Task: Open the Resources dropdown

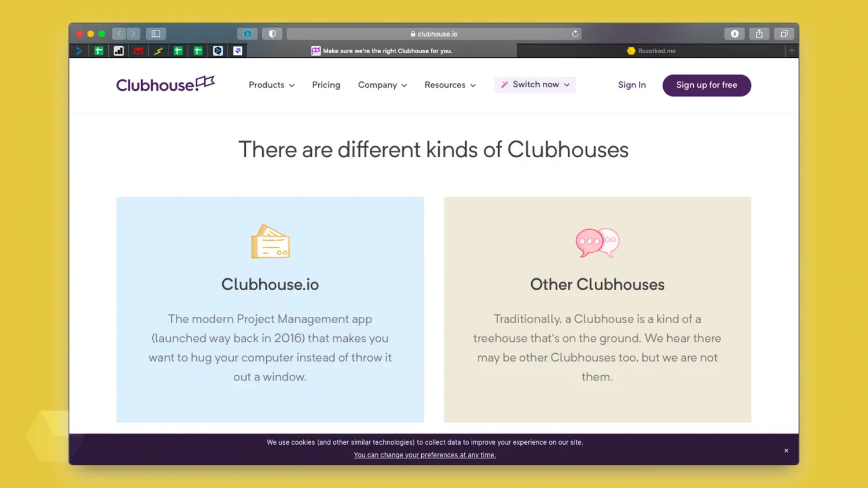Action: (450, 85)
